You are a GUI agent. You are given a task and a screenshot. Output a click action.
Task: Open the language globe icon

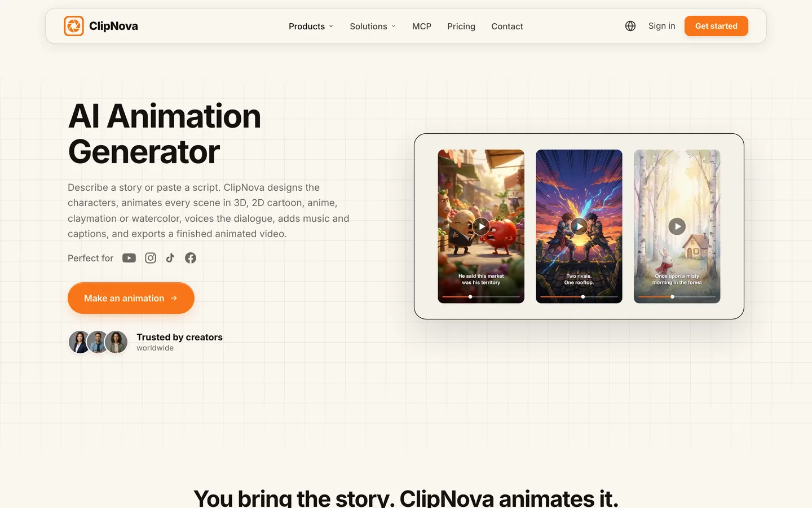click(630, 26)
